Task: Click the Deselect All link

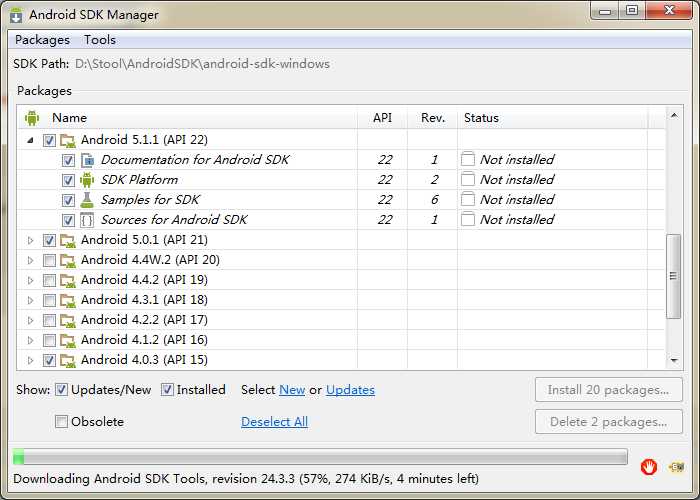Action: (274, 422)
